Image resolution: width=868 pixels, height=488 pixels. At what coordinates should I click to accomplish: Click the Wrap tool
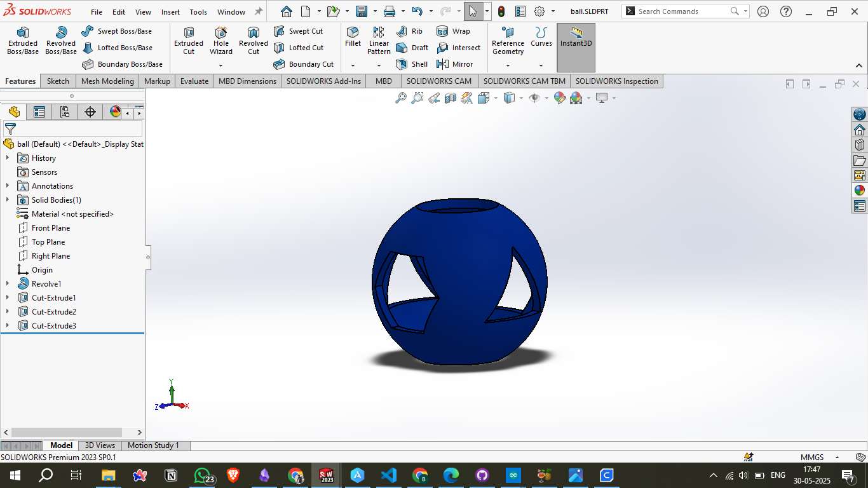454,31
